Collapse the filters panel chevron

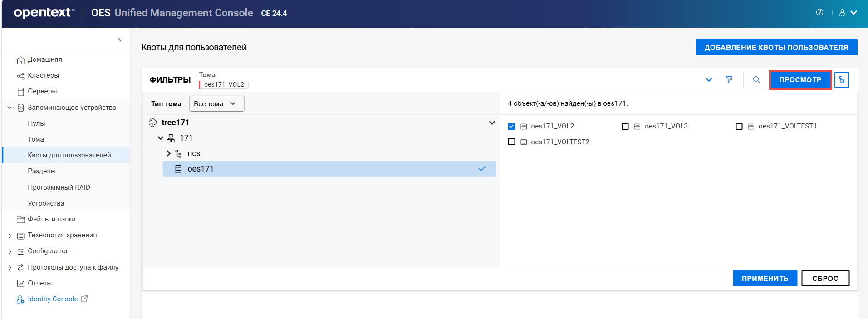709,80
